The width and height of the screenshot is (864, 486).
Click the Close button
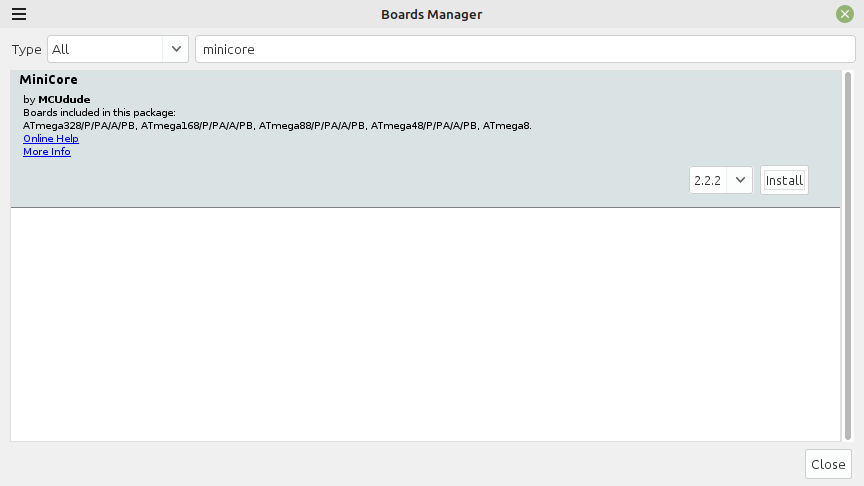coord(828,464)
